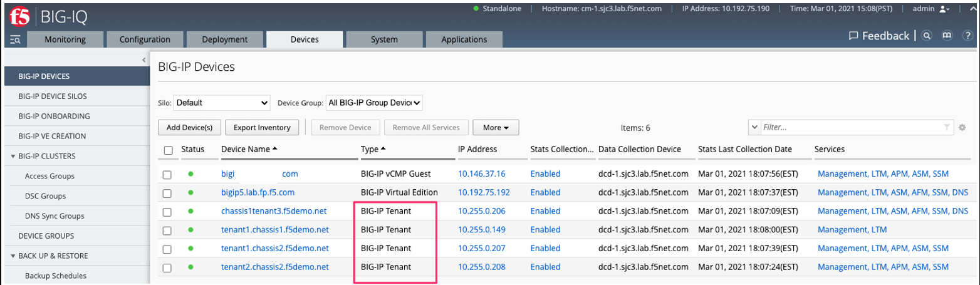This screenshot has width=980, height=285.
Task: Check the tenant1.chassis1.f5demo.net row checkbox
Action: (x=167, y=231)
